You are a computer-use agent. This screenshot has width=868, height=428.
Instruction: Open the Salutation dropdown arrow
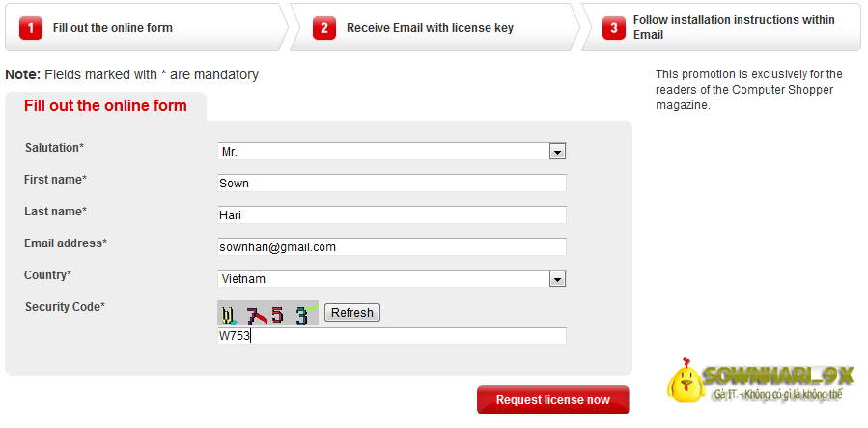click(x=557, y=152)
